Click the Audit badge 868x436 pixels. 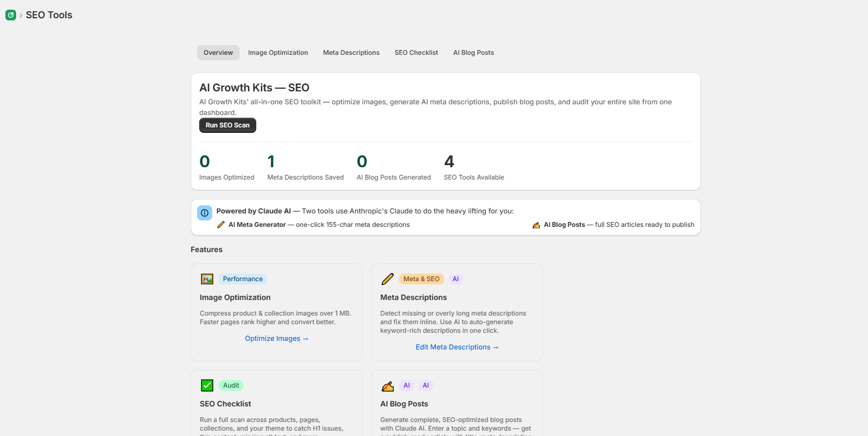[231, 385]
